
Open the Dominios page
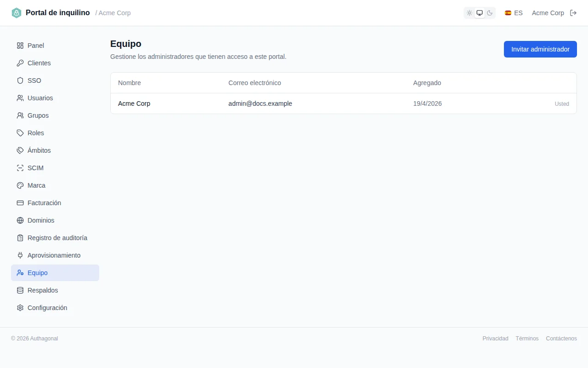pyautogui.click(x=55, y=220)
